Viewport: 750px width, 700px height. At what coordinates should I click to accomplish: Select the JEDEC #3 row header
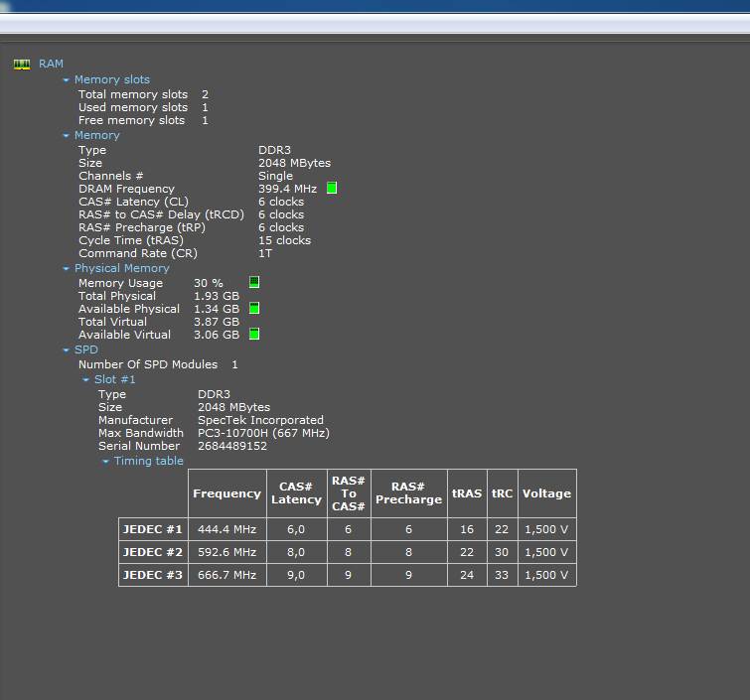pos(153,575)
